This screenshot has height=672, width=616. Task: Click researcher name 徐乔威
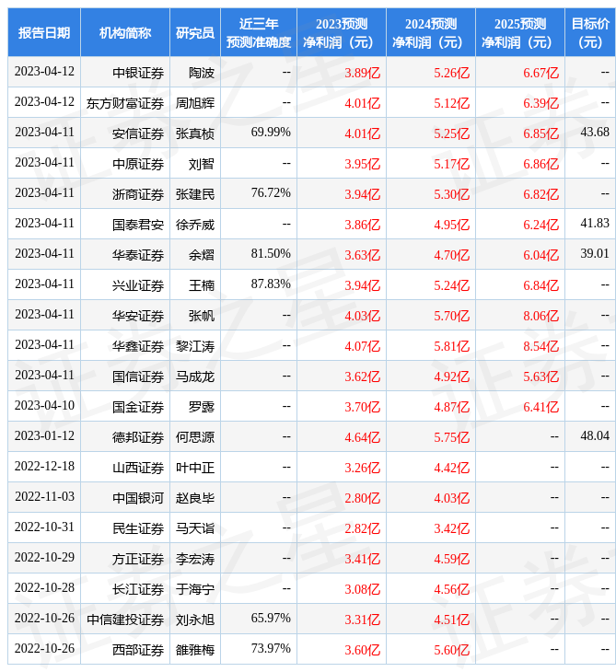click(195, 225)
